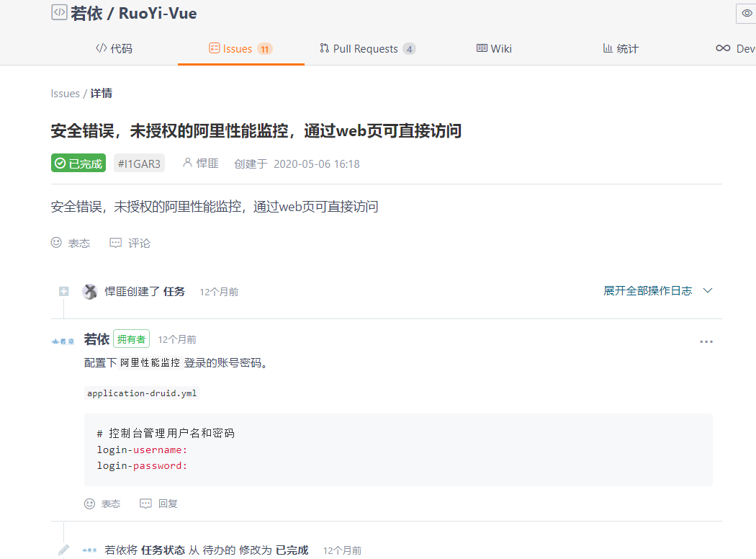The height and width of the screenshot is (559, 756).
Task: Open the 统计 statistics tab
Action: (621, 49)
